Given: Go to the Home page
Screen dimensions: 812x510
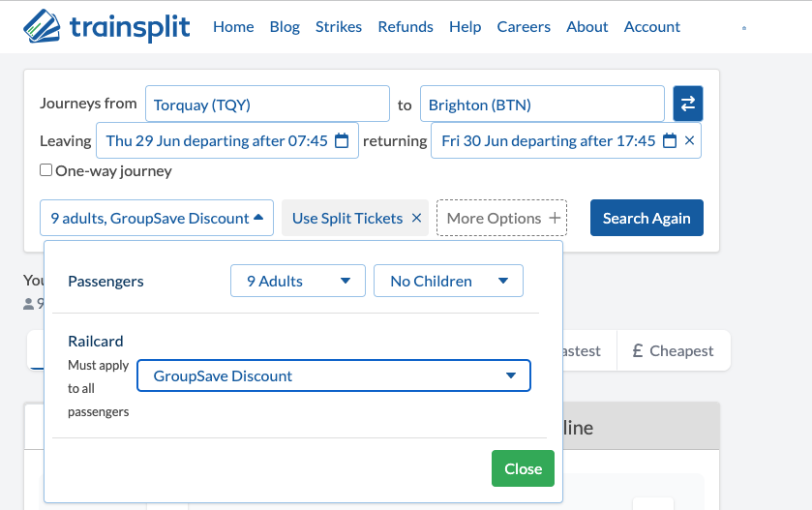Looking at the screenshot, I should click(233, 27).
